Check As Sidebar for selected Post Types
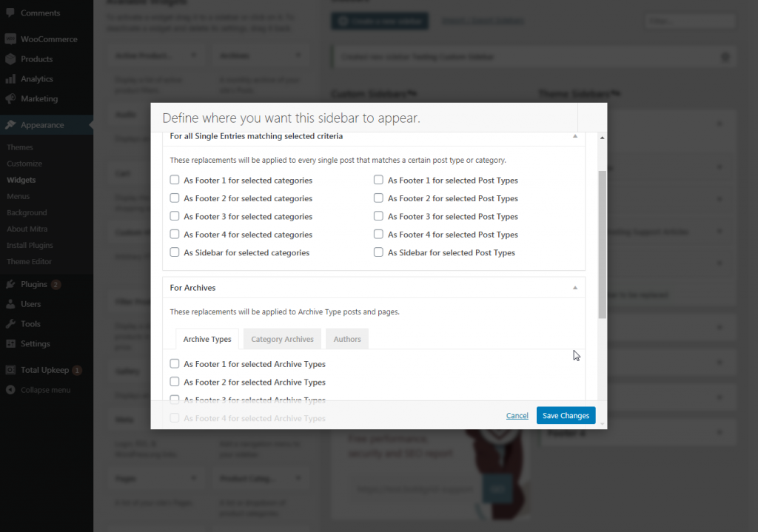The width and height of the screenshot is (758, 532). pyautogui.click(x=378, y=252)
